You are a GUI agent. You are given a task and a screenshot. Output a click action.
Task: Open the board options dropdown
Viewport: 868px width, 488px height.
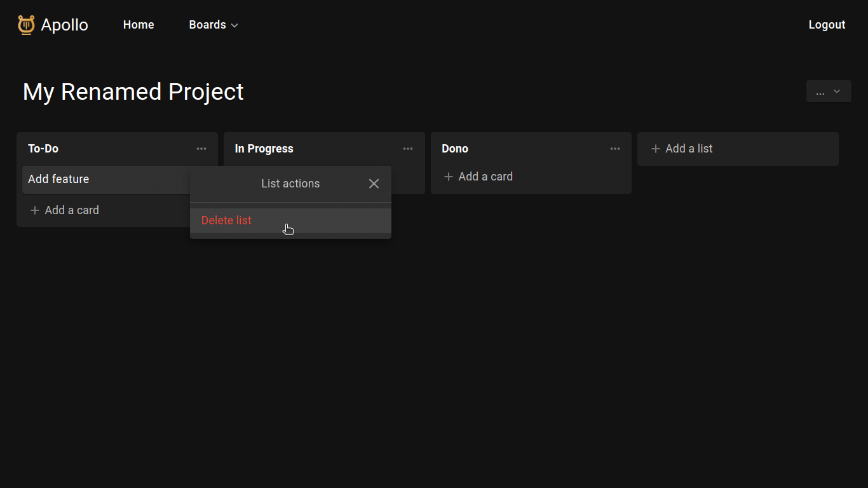pyautogui.click(x=829, y=91)
